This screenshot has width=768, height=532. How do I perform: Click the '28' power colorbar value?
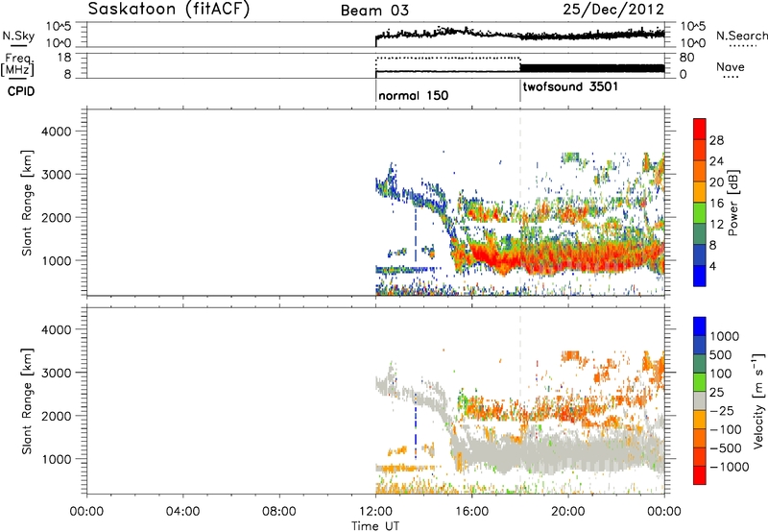coord(716,140)
